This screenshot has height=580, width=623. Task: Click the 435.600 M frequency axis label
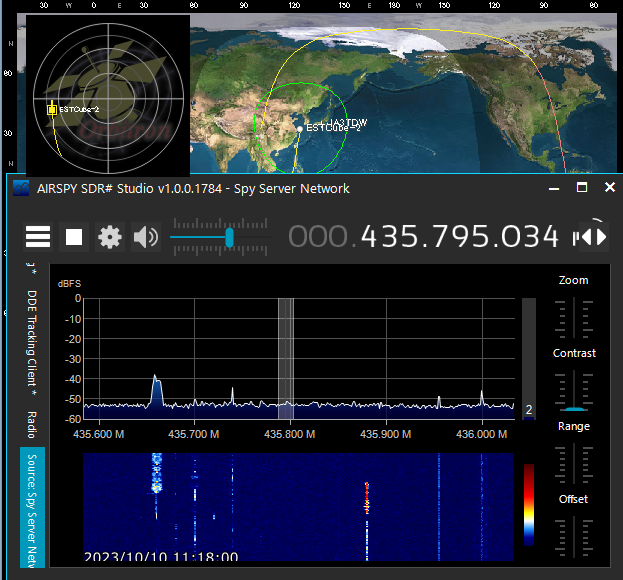pos(99,434)
